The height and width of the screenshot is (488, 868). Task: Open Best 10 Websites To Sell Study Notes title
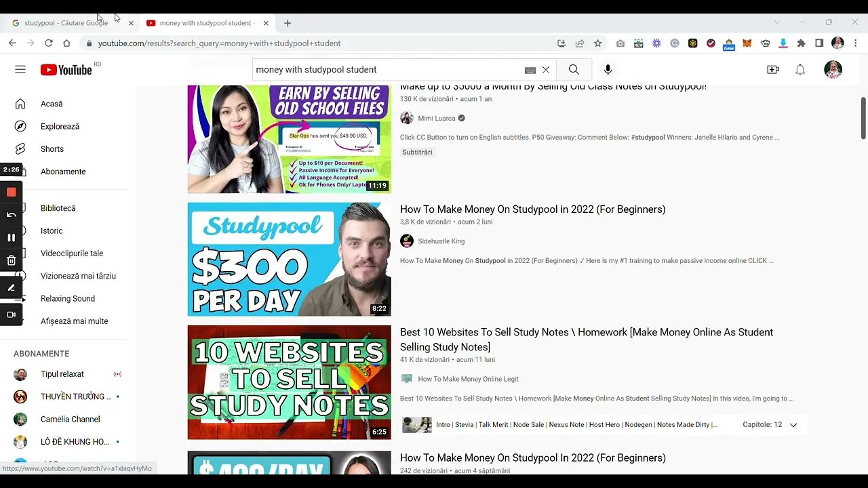[x=587, y=340]
